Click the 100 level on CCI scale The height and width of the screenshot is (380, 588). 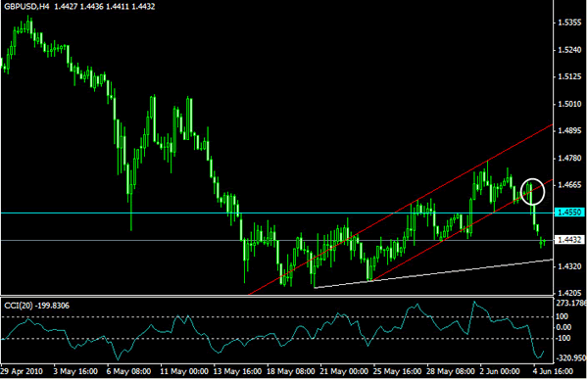point(562,317)
